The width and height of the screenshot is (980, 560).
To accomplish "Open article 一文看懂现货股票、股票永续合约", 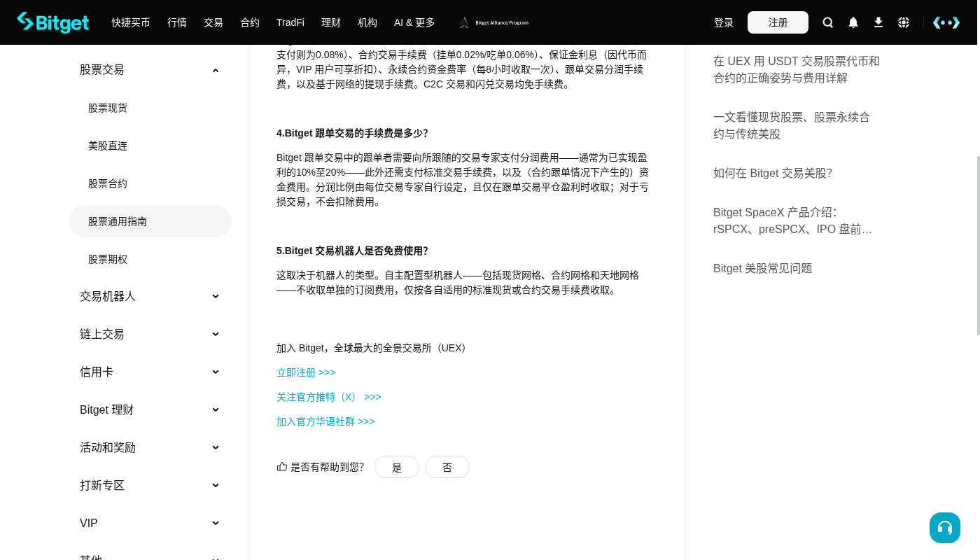I will coord(792,125).
